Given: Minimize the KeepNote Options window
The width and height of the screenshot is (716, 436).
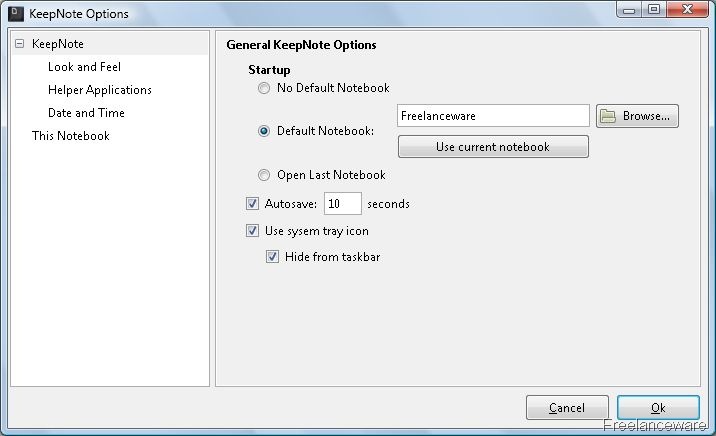Looking at the screenshot, I should pos(629,10).
